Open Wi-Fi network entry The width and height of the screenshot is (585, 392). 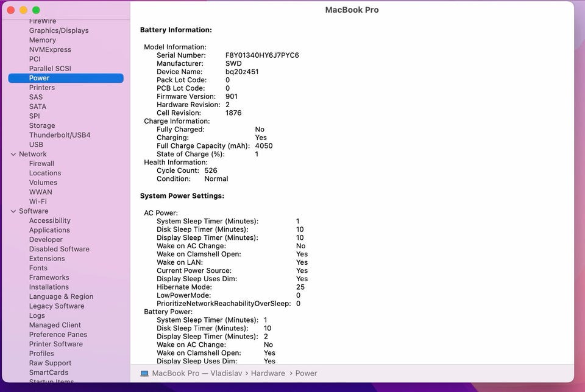pos(38,201)
